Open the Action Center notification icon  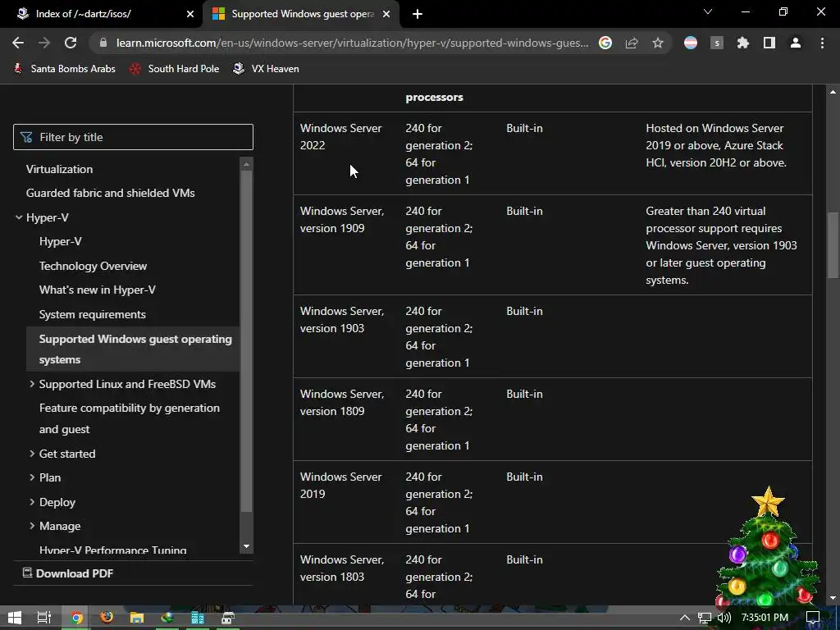(813, 618)
